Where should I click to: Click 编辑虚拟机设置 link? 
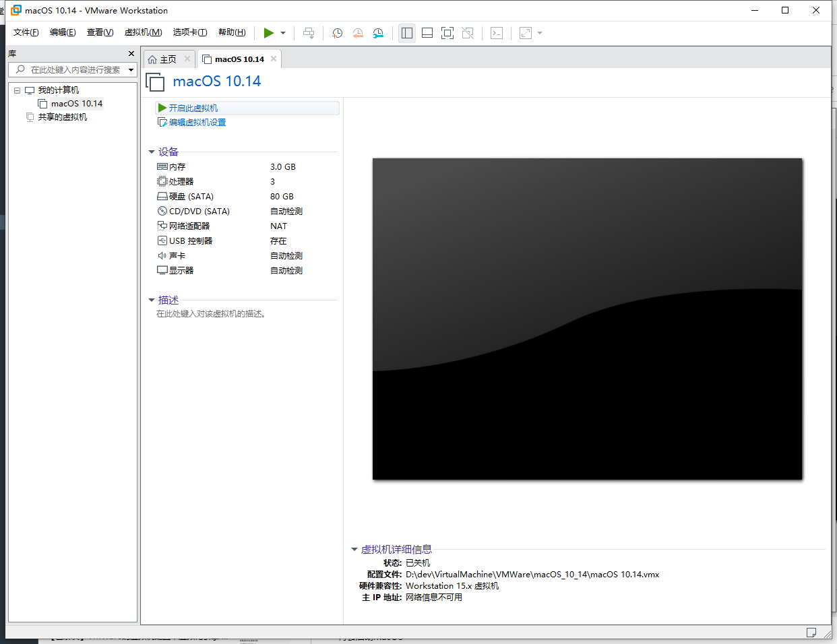(x=197, y=123)
